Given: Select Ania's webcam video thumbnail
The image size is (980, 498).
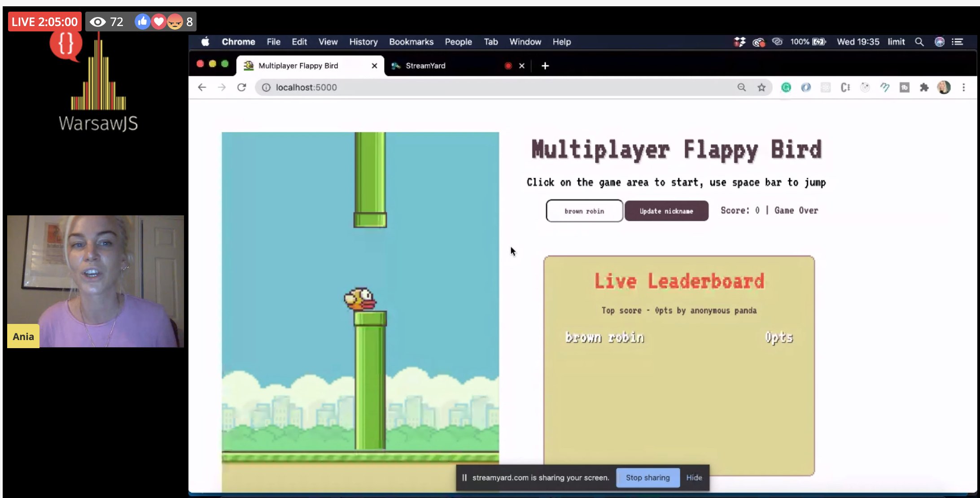Looking at the screenshot, I should [x=96, y=281].
